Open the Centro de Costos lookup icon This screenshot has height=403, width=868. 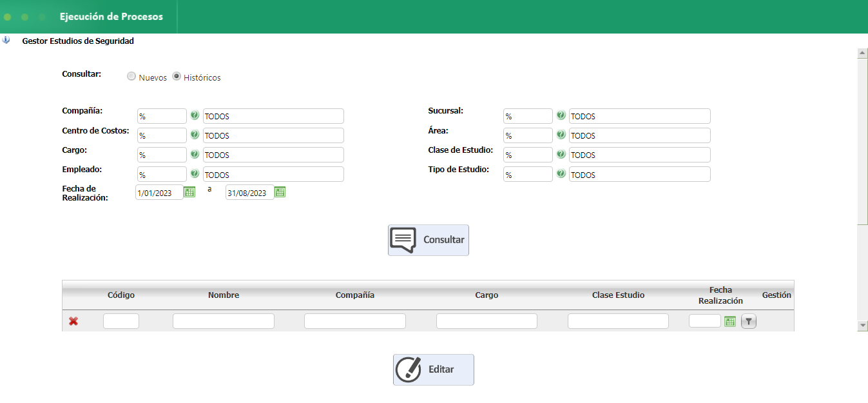pos(195,135)
